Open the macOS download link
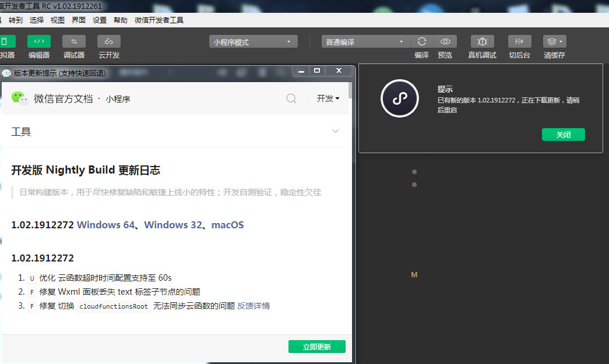 (x=228, y=225)
